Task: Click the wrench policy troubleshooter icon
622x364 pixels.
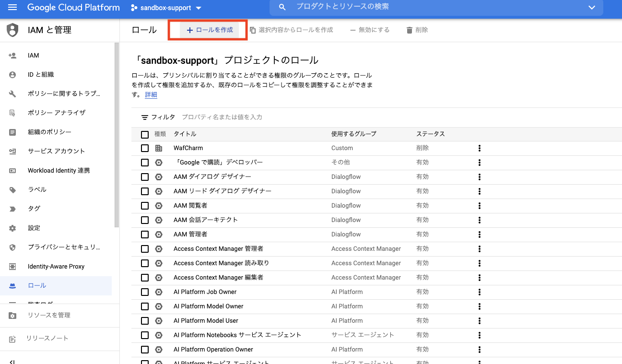Action: click(12, 94)
